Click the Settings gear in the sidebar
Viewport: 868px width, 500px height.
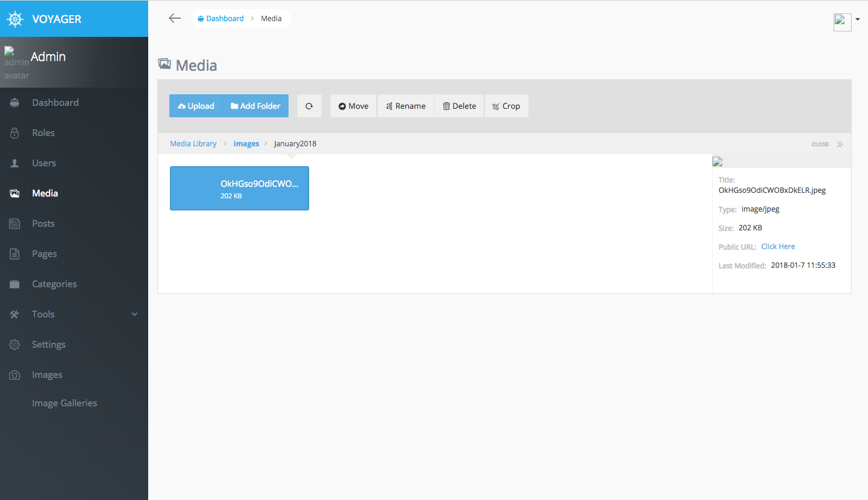click(15, 344)
